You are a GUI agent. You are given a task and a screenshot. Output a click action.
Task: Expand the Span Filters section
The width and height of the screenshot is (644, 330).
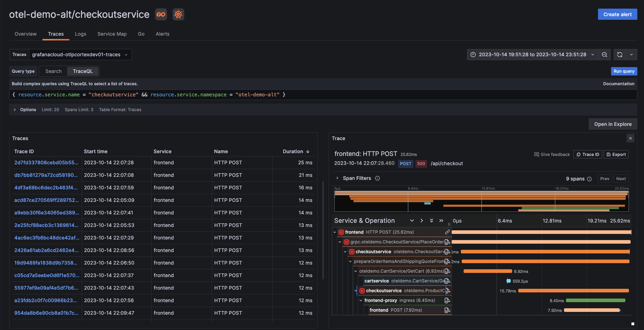[337, 178]
